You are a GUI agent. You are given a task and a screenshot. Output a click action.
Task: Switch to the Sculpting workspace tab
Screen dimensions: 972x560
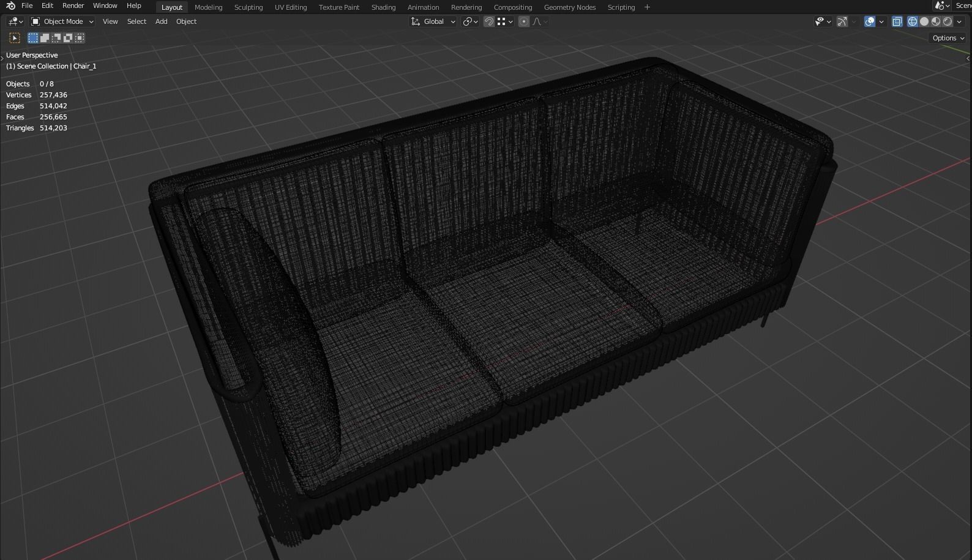[x=248, y=7]
